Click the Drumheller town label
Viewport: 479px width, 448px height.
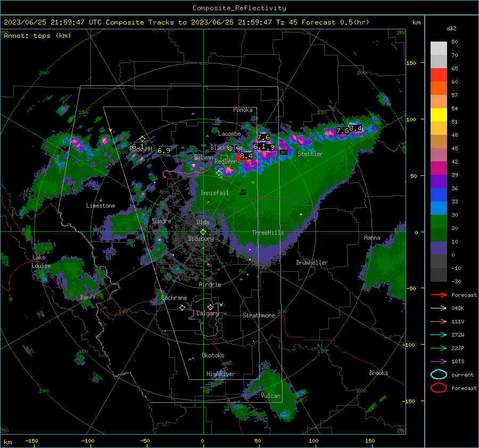[312, 263]
